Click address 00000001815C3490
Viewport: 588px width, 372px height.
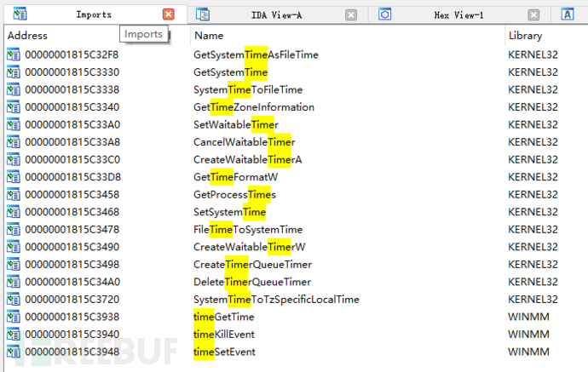[72, 247]
